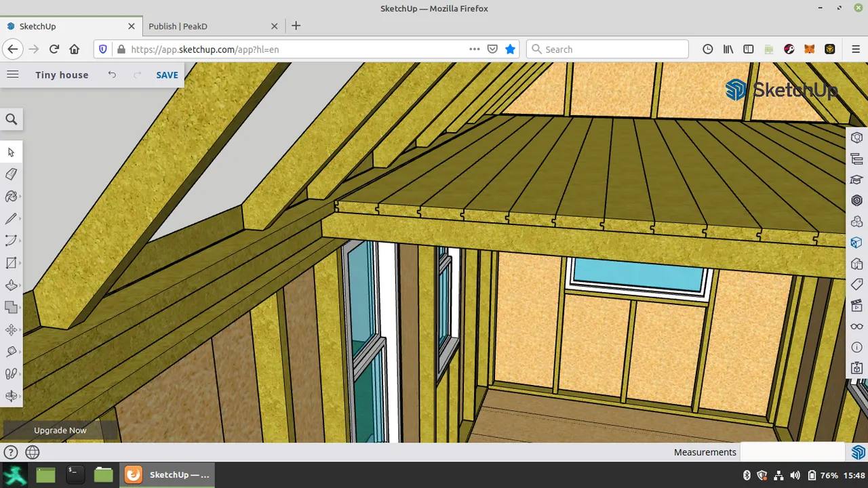
Task: Open the Entity Info panel
Action: point(857,137)
